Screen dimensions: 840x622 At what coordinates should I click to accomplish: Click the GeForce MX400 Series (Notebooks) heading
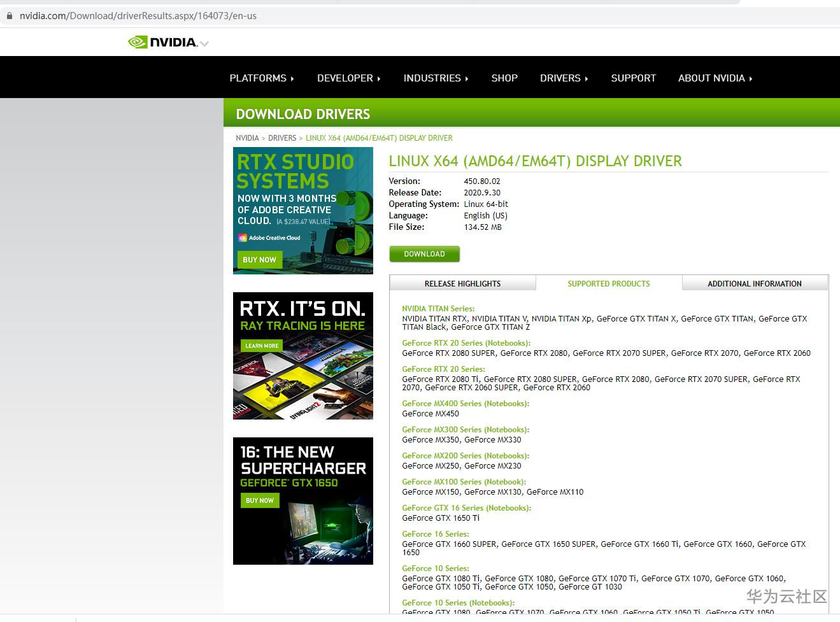(466, 404)
